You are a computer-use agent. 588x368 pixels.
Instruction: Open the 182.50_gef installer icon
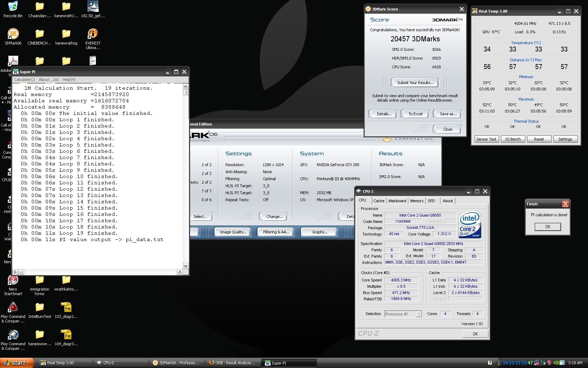tap(93, 6)
